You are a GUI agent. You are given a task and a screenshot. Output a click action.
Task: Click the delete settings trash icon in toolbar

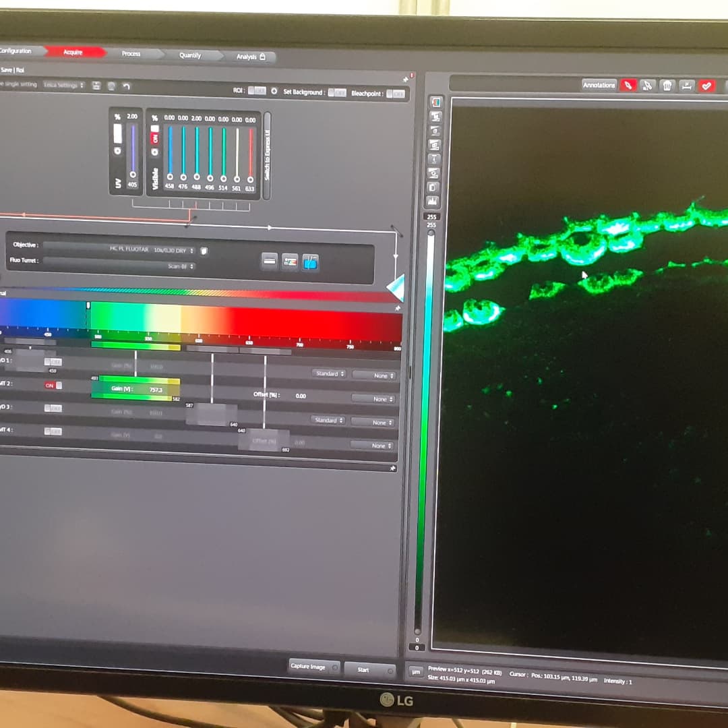click(111, 86)
